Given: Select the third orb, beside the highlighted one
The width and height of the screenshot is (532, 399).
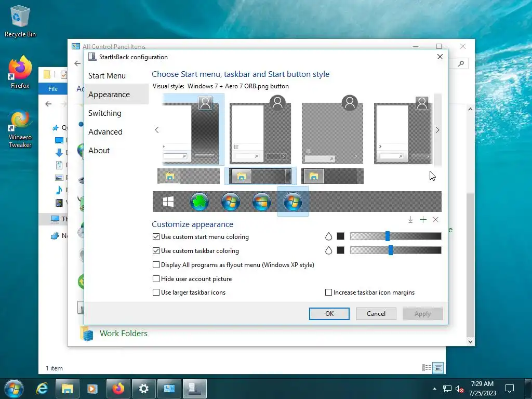Looking at the screenshot, I should [x=262, y=202].
